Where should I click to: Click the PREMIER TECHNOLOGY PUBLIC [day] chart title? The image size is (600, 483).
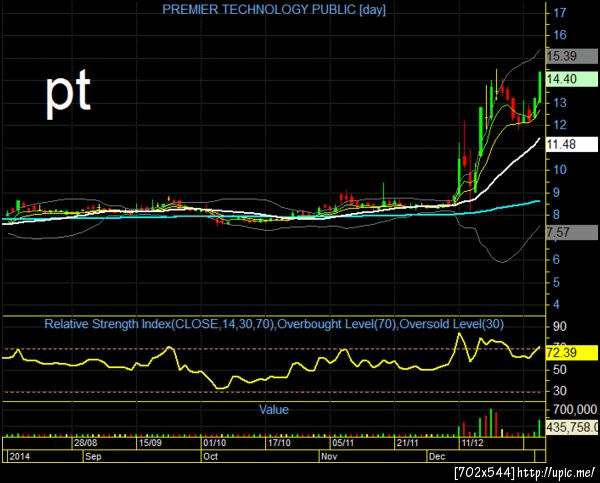[274, 9]
